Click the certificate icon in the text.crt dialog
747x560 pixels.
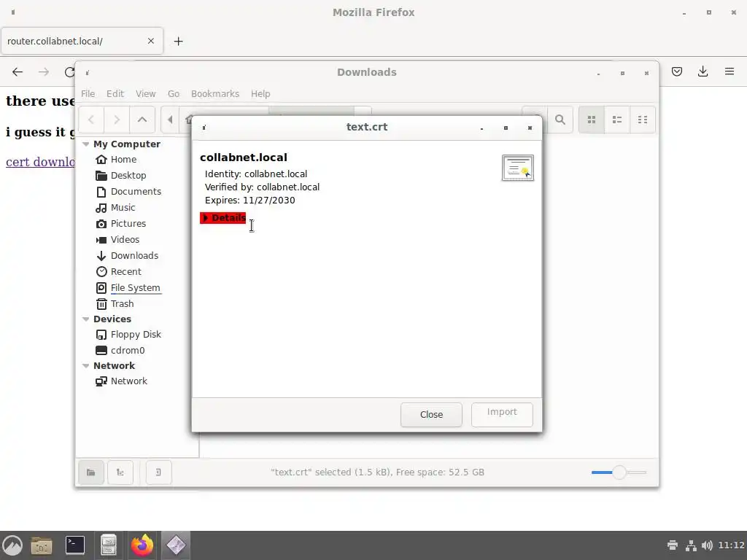(x=518, y=168)
